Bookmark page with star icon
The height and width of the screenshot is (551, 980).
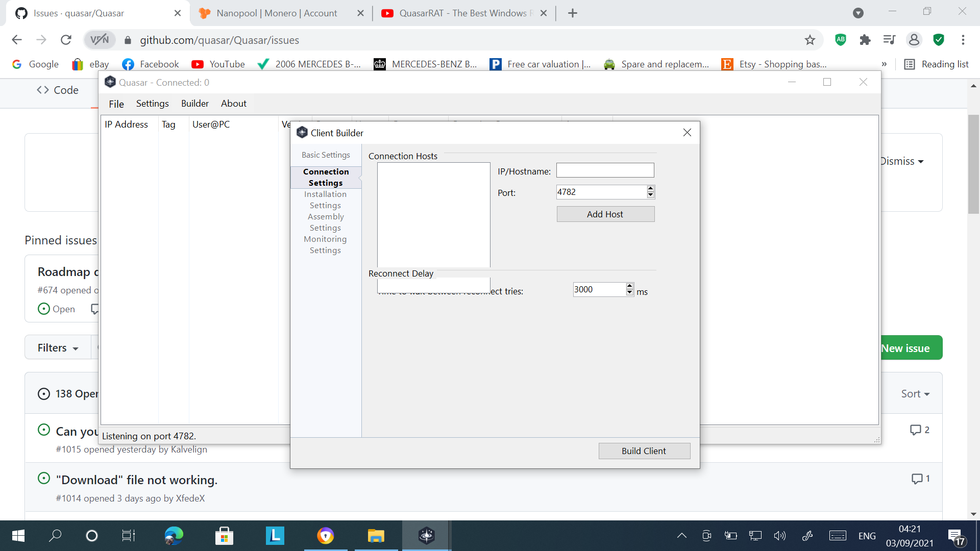coord(810,40)
